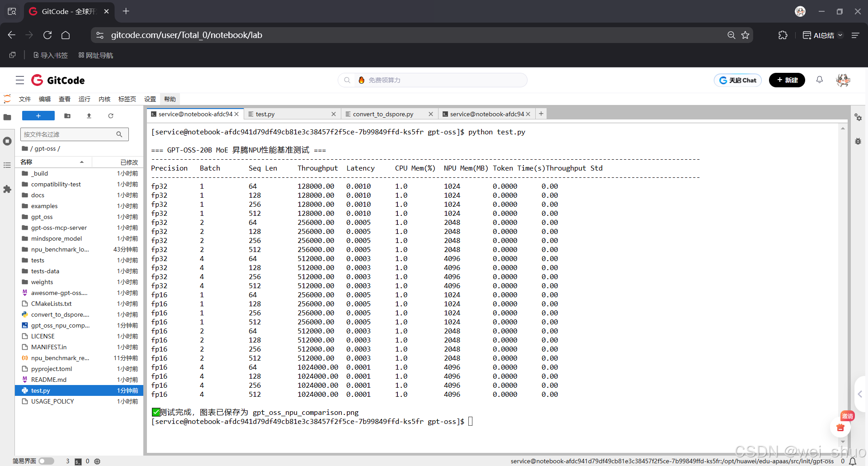Reload the browser page
The width and height of the screenshot is (868, 466).
47,35
